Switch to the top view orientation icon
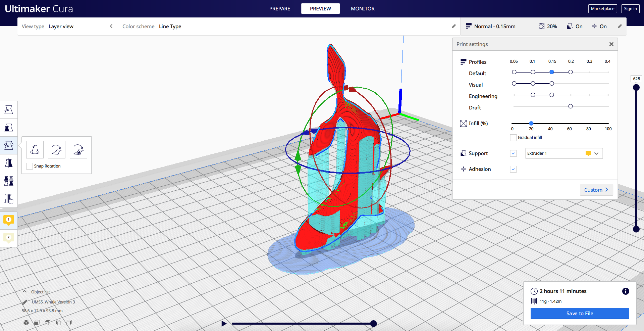Image resolution: width=644 pixels, height=331 pixels. click(x=48, y=323)
